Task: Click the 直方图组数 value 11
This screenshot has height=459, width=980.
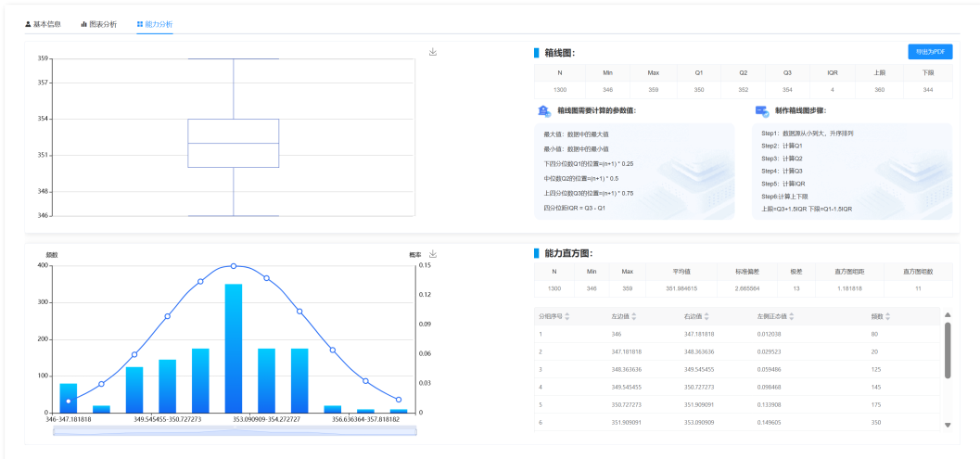Action: click(x=918, y=289)
